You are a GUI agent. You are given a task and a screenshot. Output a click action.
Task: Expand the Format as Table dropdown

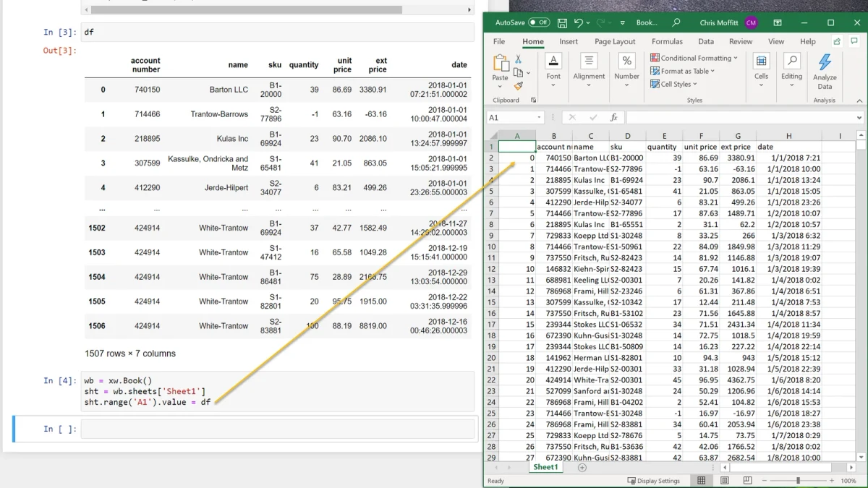[712, 71]
